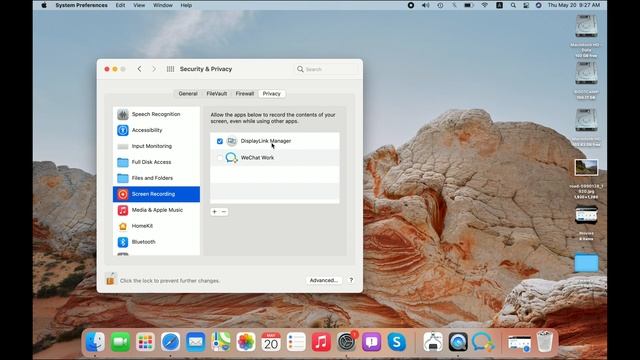The image size is (640, 360).
Task: Uncheck DisplayLink Manager screen recording permission
Action: coord(220,141)
